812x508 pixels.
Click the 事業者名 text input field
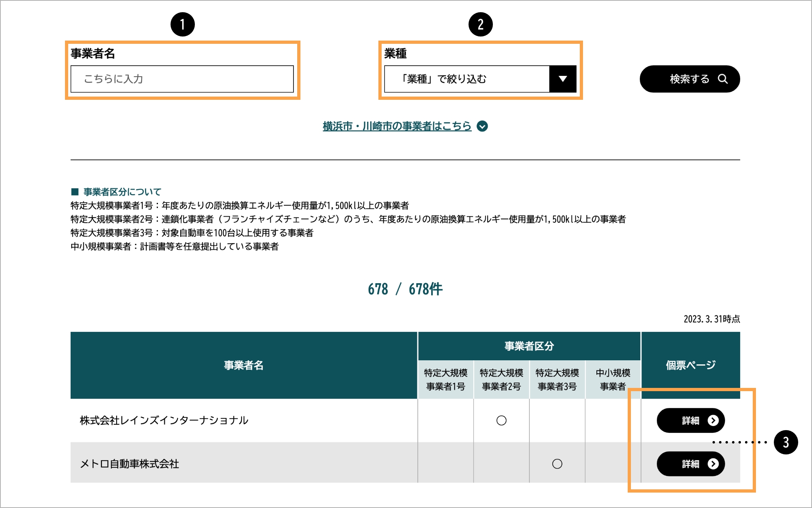coord(182,79)
